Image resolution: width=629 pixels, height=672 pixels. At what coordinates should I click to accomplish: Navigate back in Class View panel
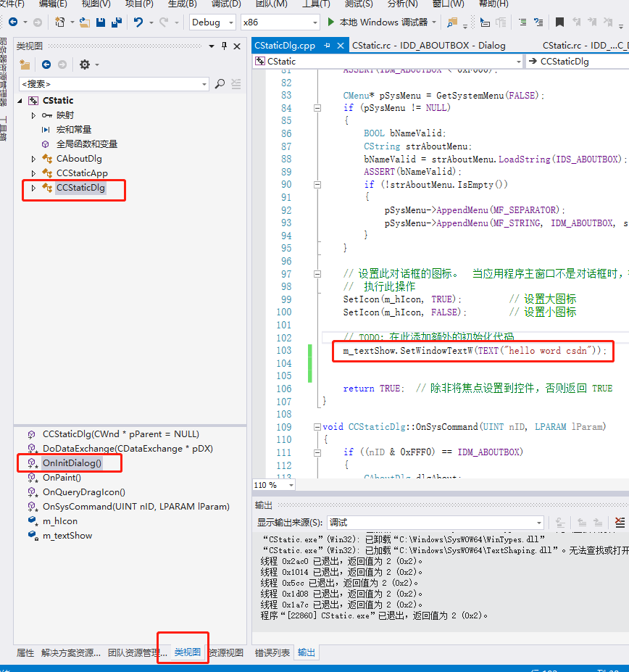tap(46, 65)
